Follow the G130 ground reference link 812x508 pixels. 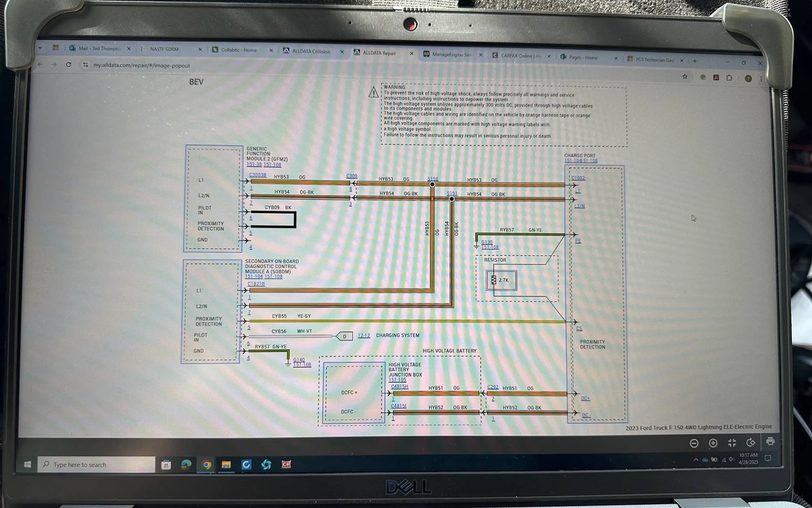(487, 242)
